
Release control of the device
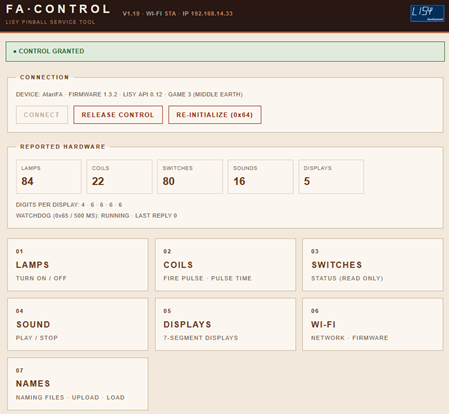coord(118,115)
